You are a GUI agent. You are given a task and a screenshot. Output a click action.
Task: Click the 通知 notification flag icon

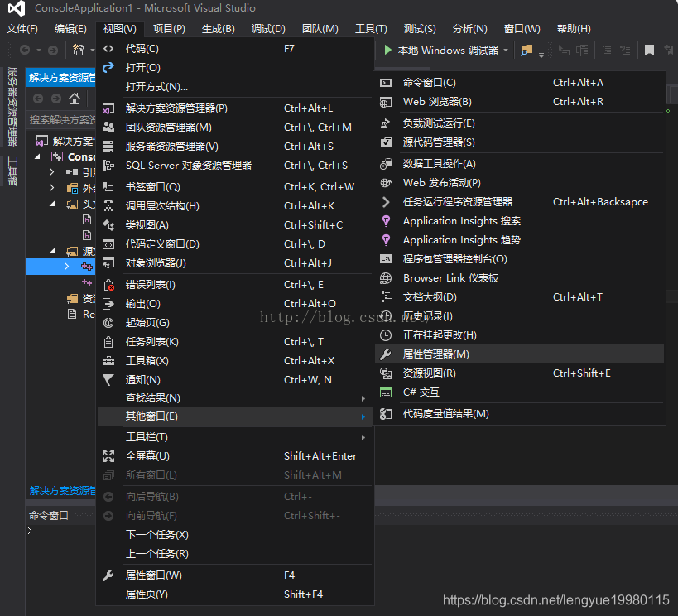tap(108, 380)
